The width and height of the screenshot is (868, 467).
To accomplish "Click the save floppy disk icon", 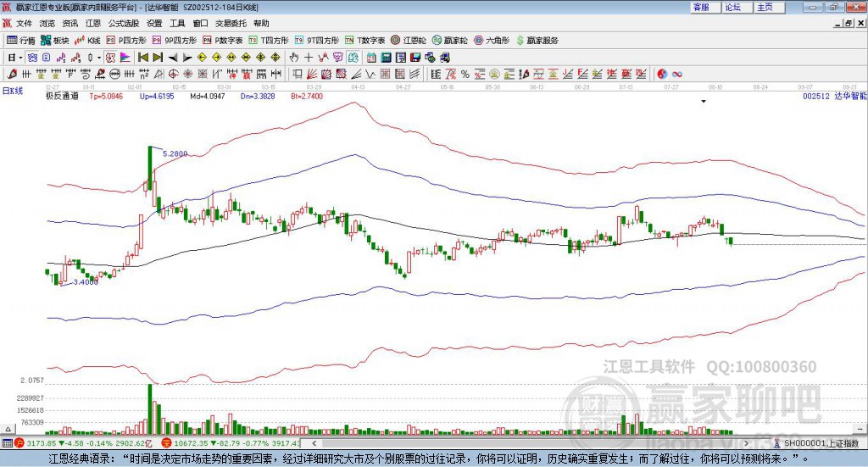I will 415,58.
